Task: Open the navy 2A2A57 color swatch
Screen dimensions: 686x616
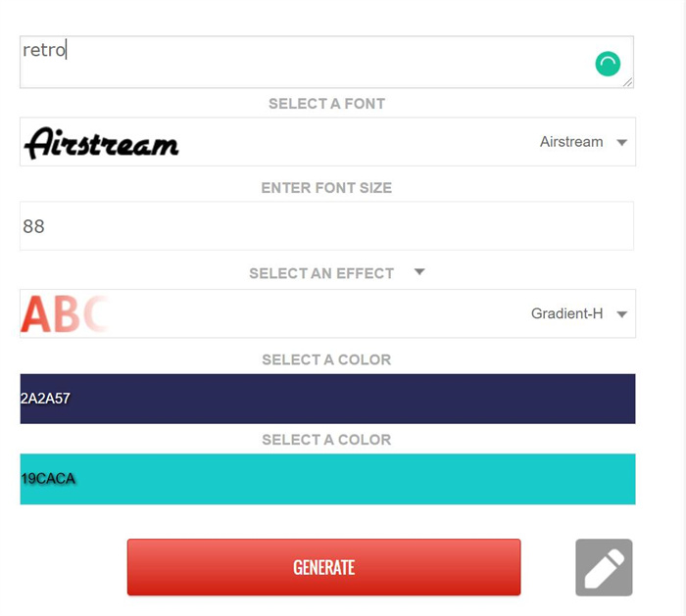Action: point(327,399)
